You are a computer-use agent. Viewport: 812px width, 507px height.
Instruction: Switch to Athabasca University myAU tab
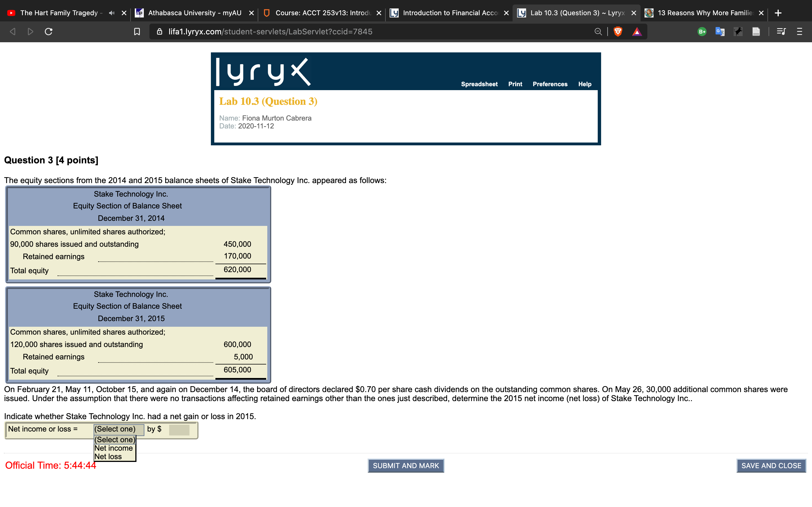coord(194,13)
